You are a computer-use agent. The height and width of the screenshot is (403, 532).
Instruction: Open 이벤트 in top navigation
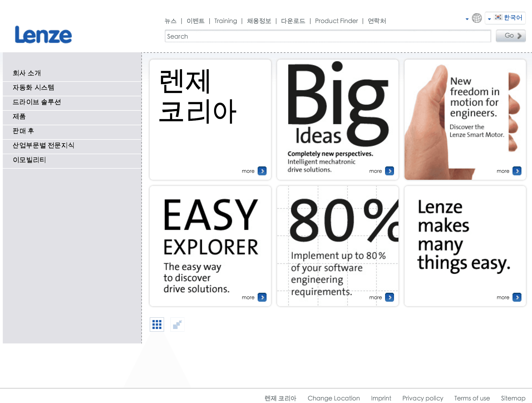(195, 21)
